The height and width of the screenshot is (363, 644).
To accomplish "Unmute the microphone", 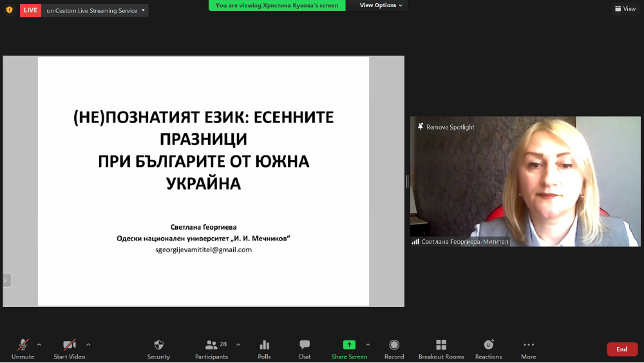I will pos(23,345).
